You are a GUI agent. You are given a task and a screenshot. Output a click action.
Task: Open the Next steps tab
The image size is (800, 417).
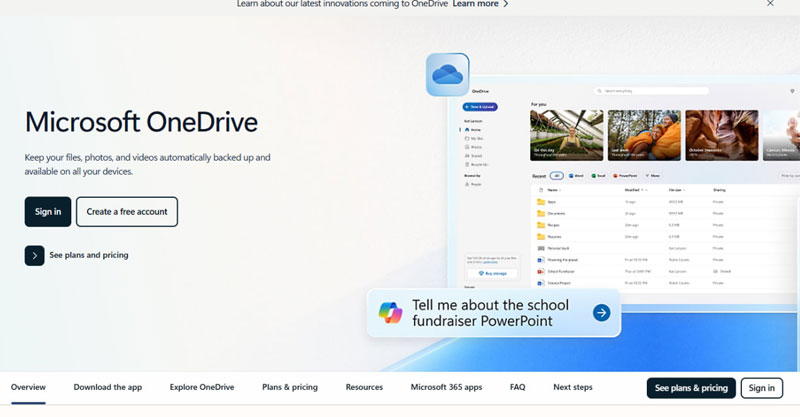pos(573,387)
